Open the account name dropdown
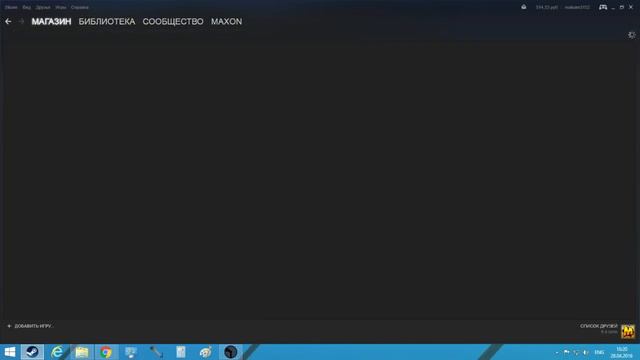 pos(577,7)
